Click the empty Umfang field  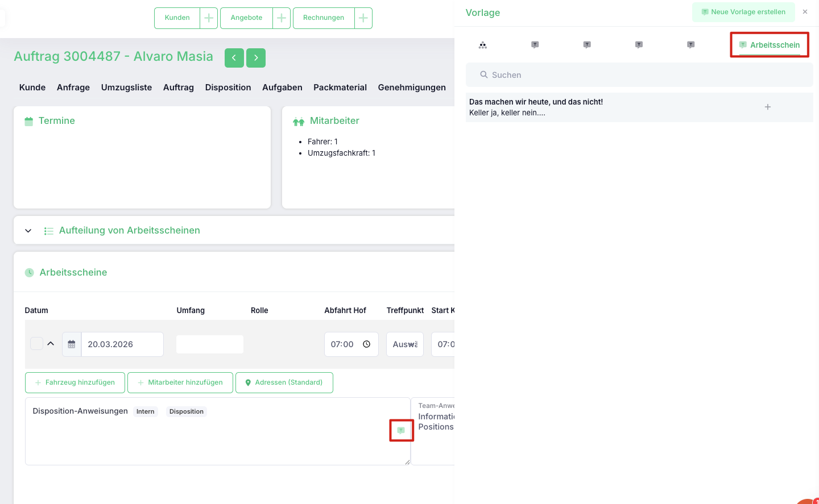coord(210,344)
